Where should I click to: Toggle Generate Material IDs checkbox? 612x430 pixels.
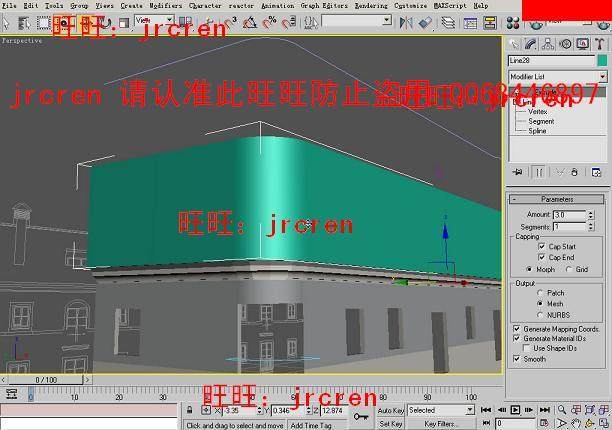[x=517, y=338]
